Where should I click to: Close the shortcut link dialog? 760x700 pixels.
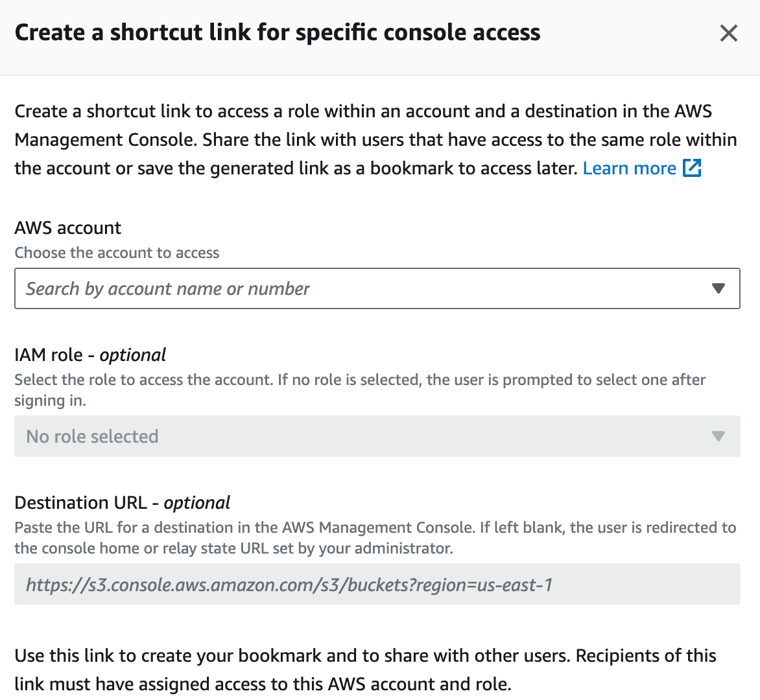(728, 34)
